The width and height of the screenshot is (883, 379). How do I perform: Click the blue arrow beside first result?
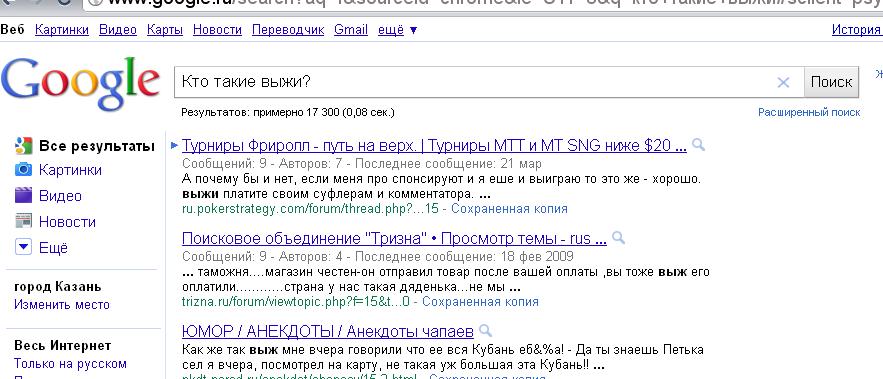174,146
